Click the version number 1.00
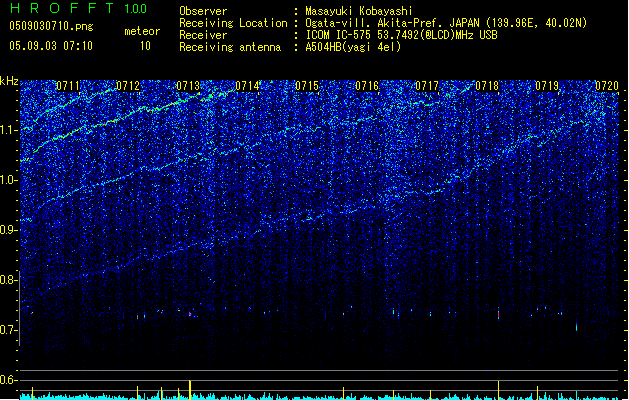The width and height of the screenshot is (629, 400). point(136,8)
